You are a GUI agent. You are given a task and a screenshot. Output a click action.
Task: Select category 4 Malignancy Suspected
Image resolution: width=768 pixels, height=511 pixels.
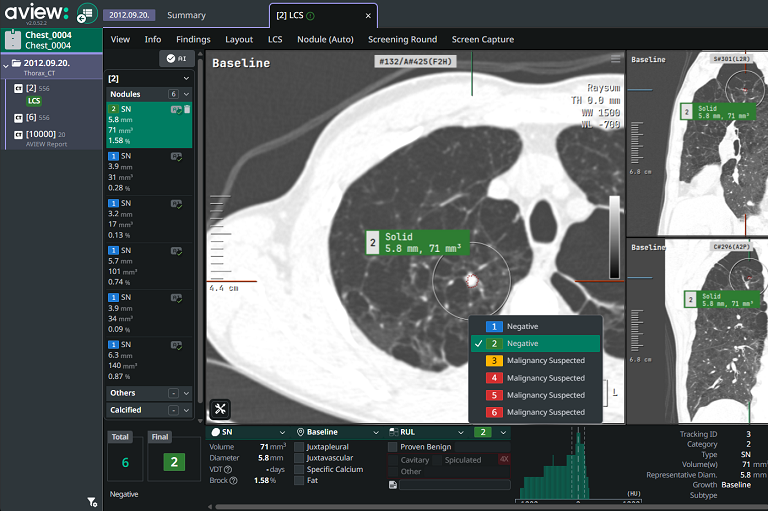point(535,378)
